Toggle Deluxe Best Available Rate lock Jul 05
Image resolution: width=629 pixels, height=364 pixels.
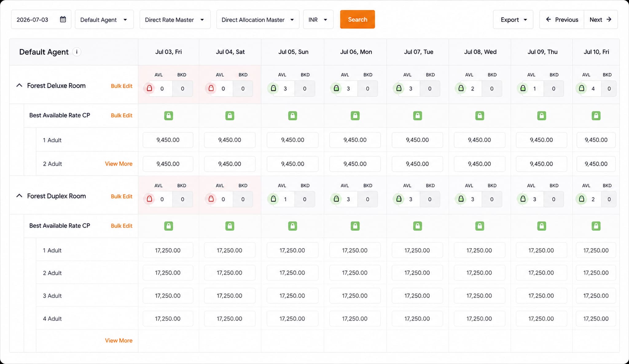point(292,116)
